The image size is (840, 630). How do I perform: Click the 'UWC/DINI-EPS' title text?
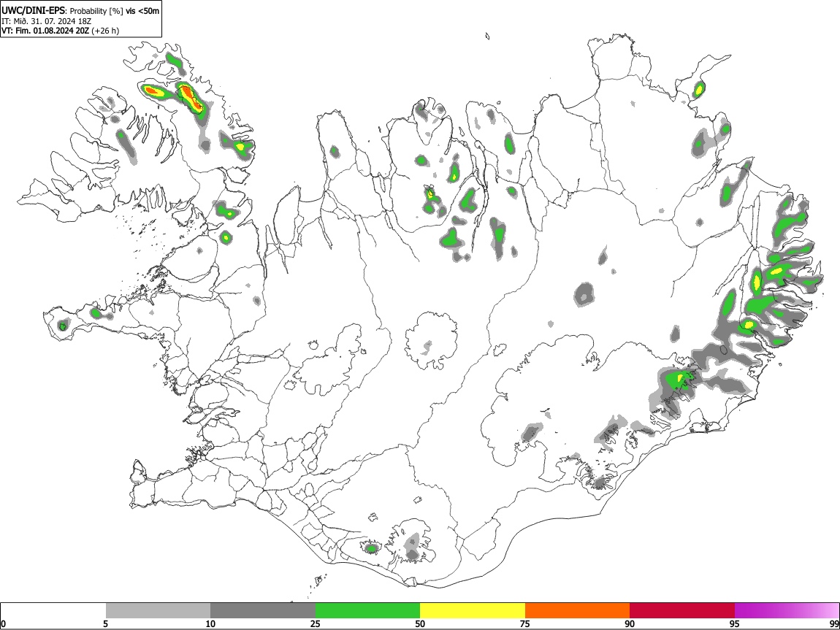(x=33, y=11)
